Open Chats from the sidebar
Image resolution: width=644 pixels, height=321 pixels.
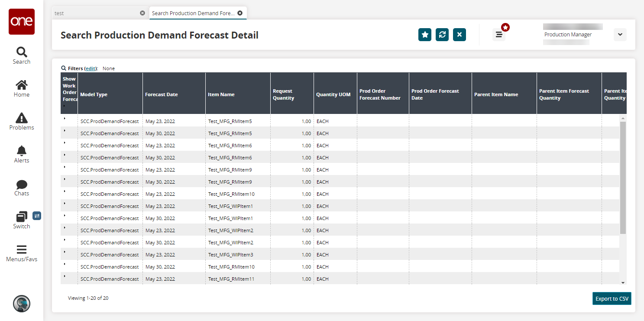[x=22, y=187]
